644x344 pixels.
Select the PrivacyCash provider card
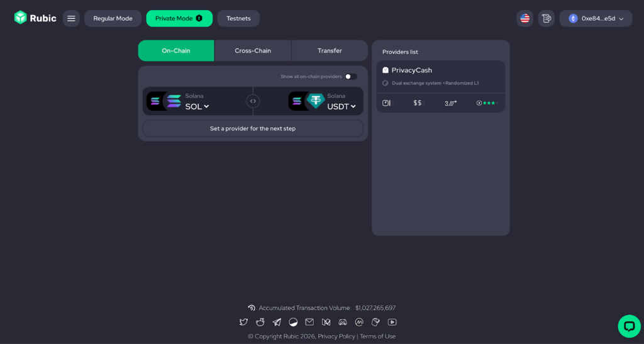click(440, 77)
